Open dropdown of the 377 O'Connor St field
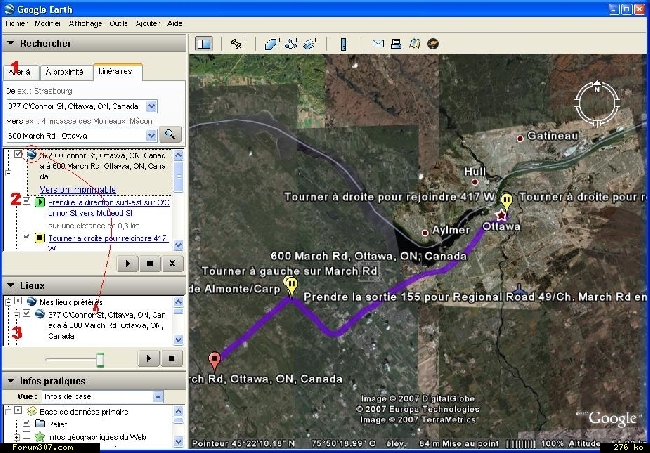The height and width of the screenshot is (453, 650). pos(151,106)
